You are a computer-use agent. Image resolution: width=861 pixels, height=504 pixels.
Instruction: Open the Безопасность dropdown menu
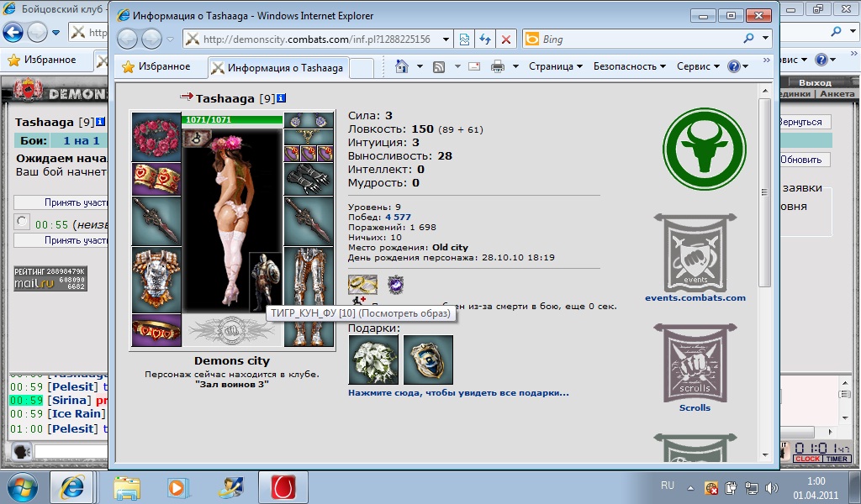click(x=629, y=66)
